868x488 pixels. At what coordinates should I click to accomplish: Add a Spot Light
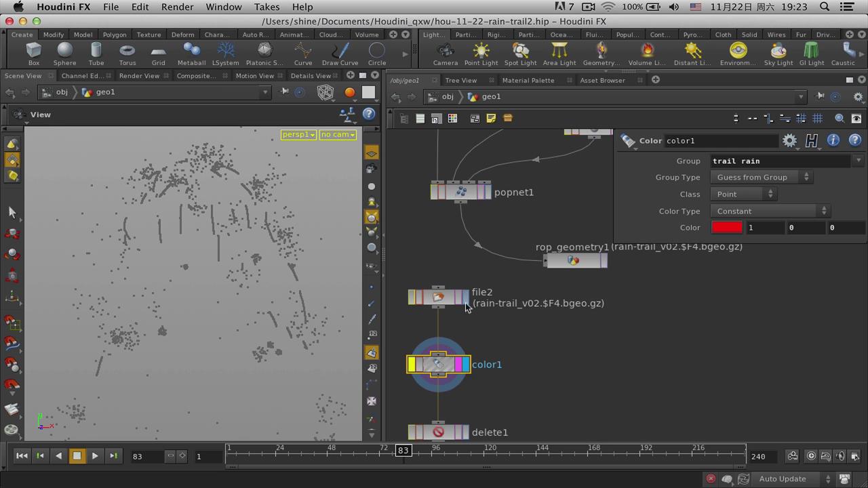(521, 53)
